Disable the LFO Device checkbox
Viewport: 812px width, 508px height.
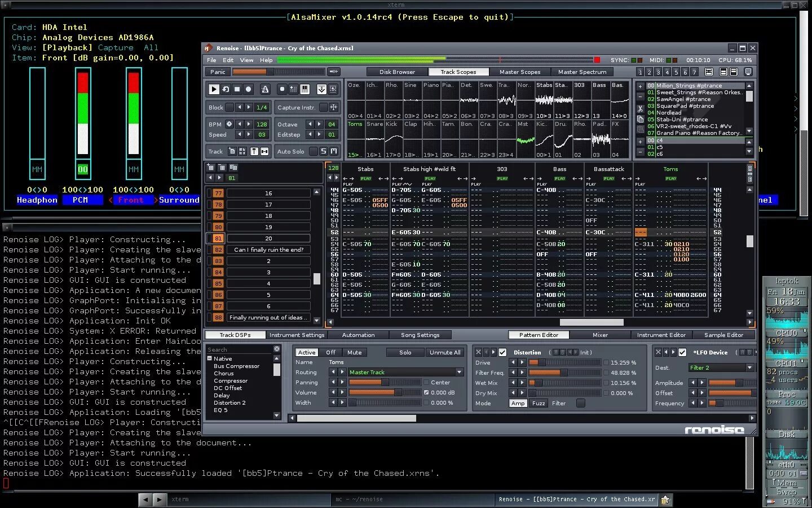[x=682, y=352]
